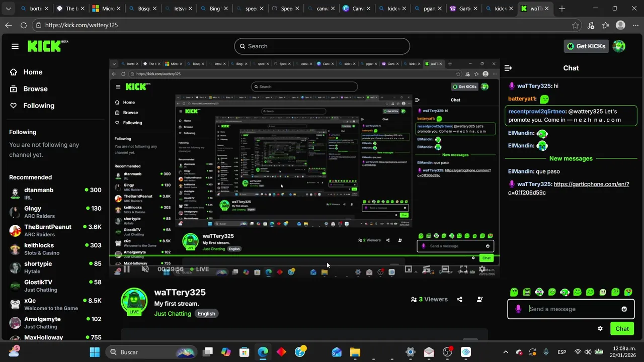This screenshot has height=362, width=644.
Task: Click the purple microphone icon in chat box
Action: [519, 309]
